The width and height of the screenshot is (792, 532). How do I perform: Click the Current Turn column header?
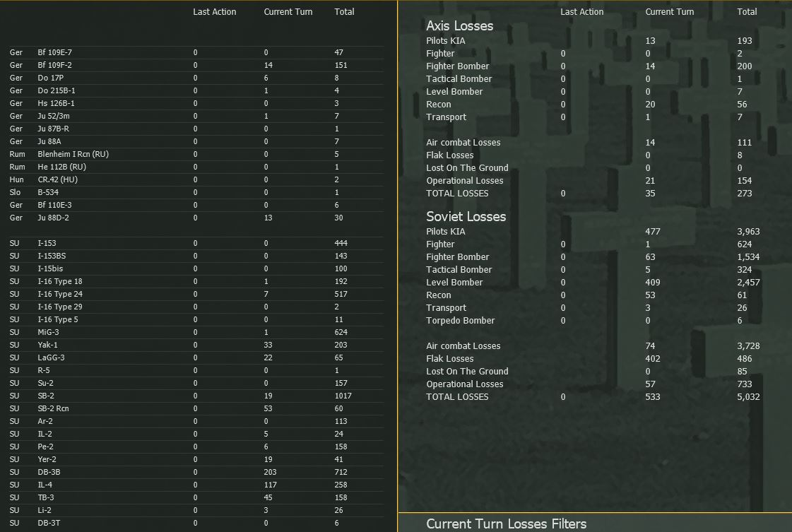[288, 11]
